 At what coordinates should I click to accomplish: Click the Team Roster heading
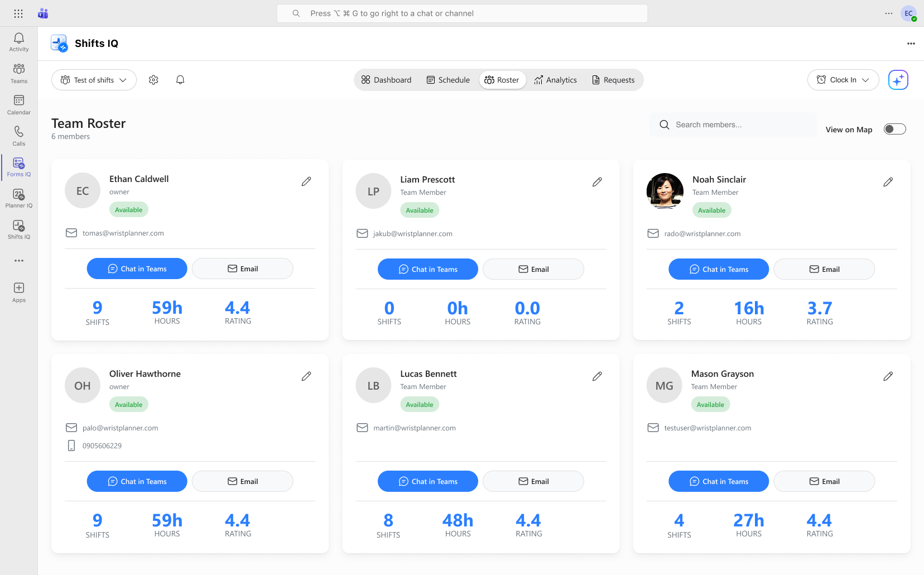(x=89, y=123)
